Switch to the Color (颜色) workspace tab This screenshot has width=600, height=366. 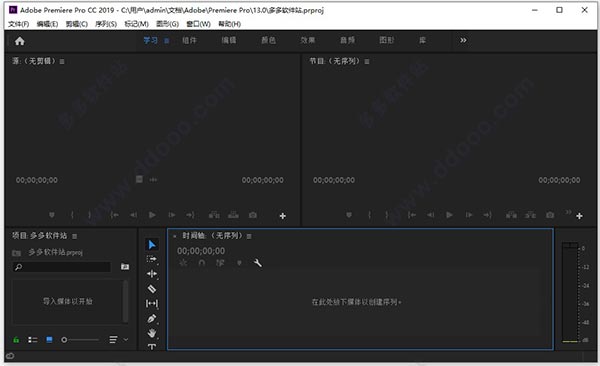click(x=268, y=40)
